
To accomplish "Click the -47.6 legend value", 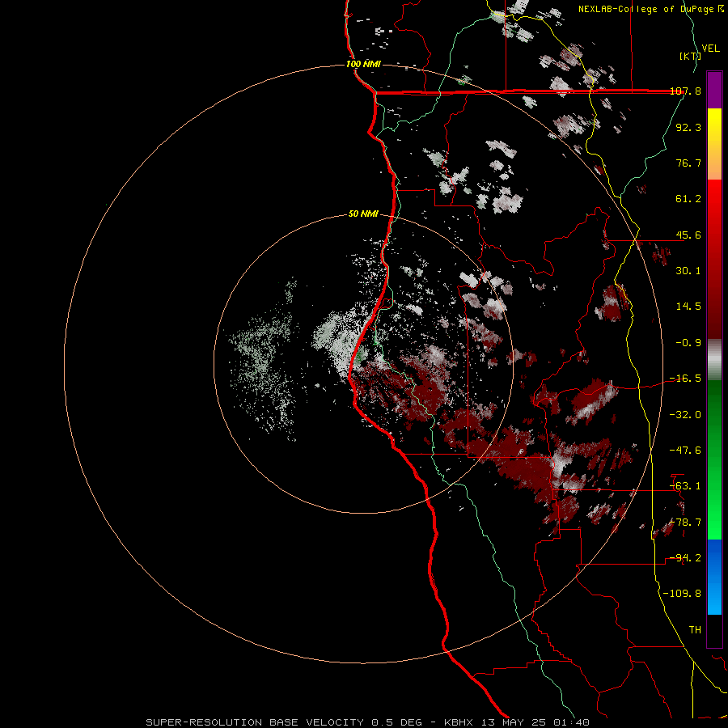I will pyautogui.click(x=685, y=451).
